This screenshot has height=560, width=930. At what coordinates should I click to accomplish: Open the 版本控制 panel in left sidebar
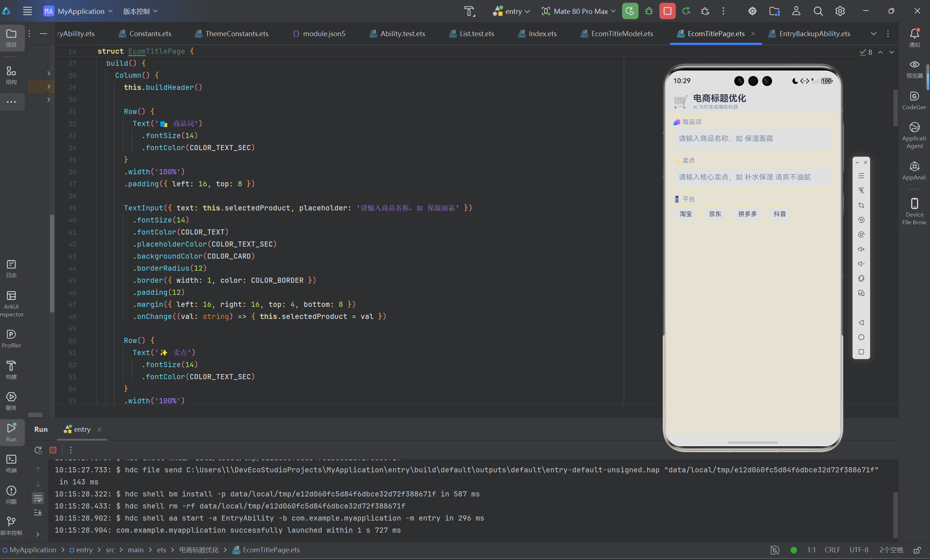point(11,526)
